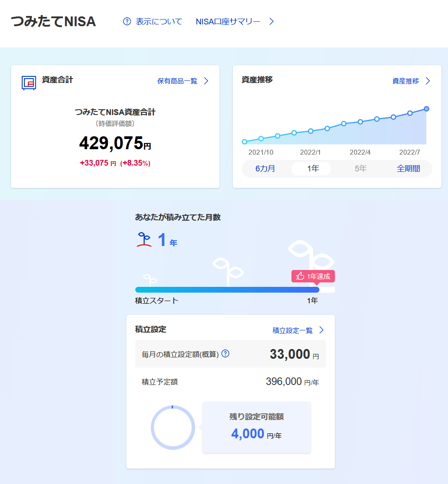448x484 pixels.
Task: Click the 429,075円 total asset value
Action: [115, 143]
